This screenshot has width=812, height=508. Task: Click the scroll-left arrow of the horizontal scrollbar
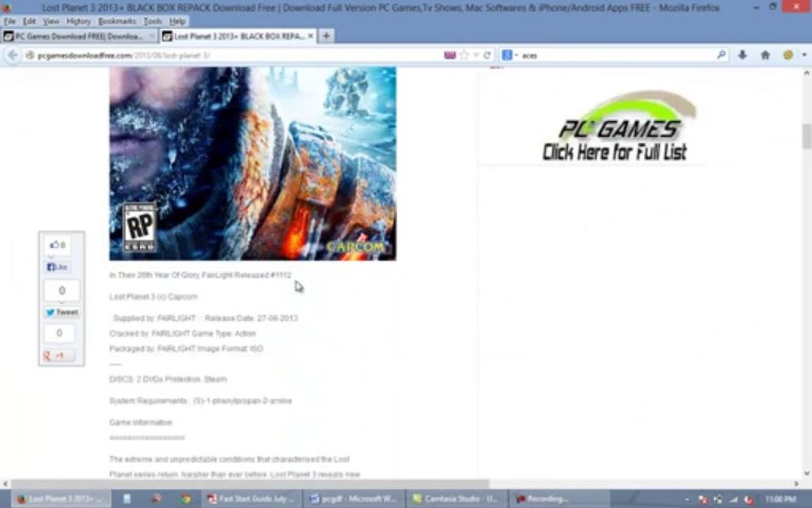(x=5, y=483)
